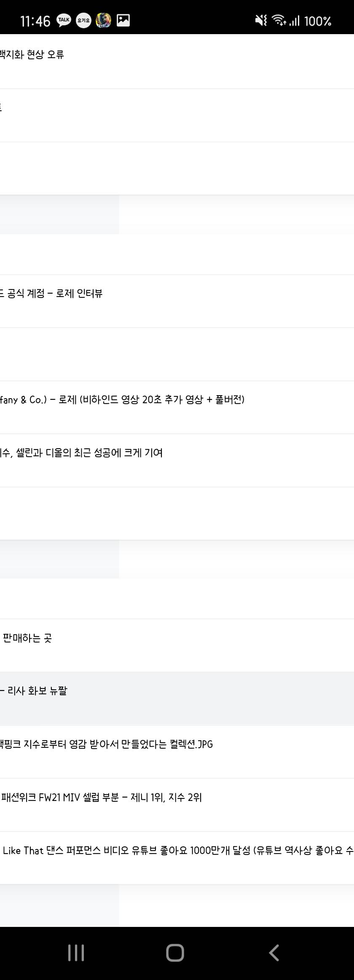Tap the KakaoTalk notification icon
The width and height of the screenshot is (354, 980).
64,20
